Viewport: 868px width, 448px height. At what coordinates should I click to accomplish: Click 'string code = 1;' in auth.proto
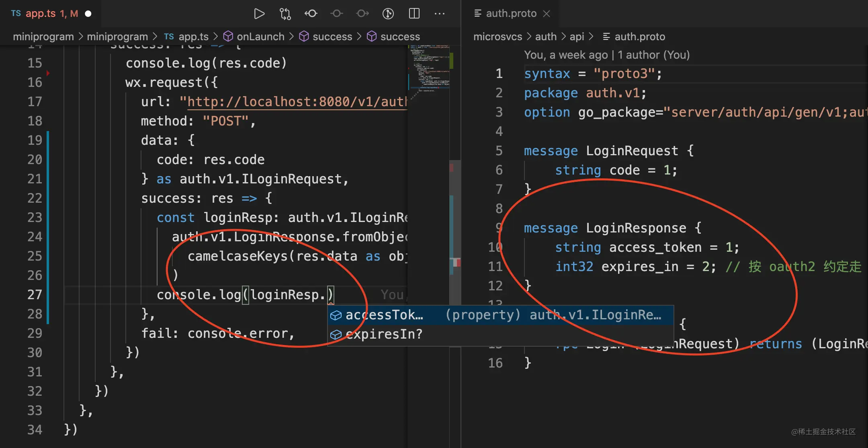coord(616,170)
